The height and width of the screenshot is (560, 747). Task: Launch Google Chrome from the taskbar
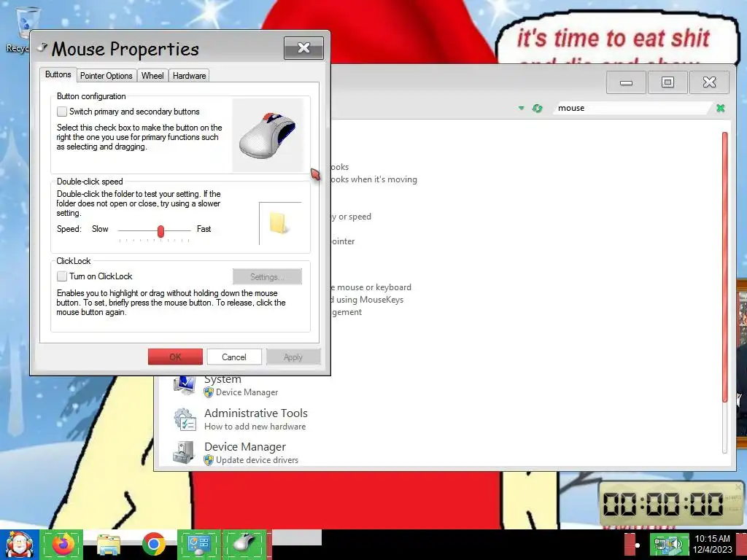pos(153,544)
